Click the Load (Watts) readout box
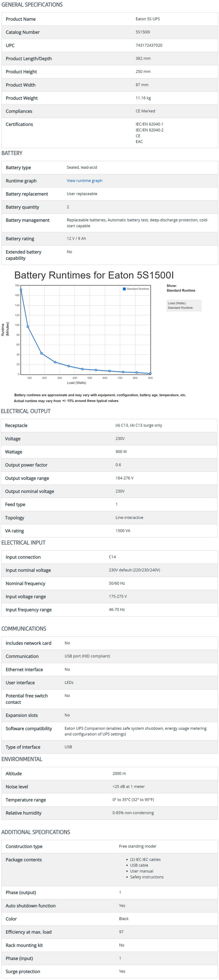This screenshot has height=980, width=219. click(x=184, y=306)
